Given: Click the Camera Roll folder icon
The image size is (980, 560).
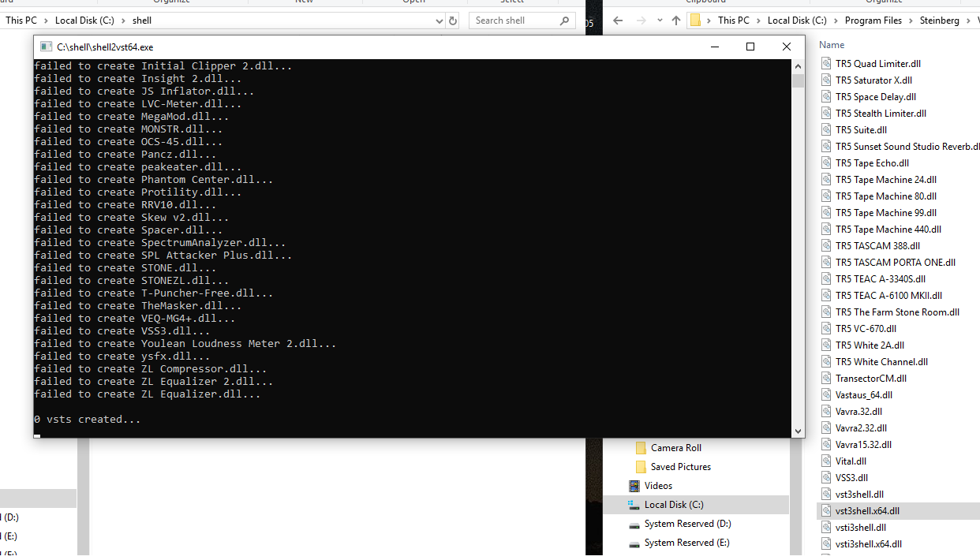Looking at the screenshot, I should tap(641, 448).
